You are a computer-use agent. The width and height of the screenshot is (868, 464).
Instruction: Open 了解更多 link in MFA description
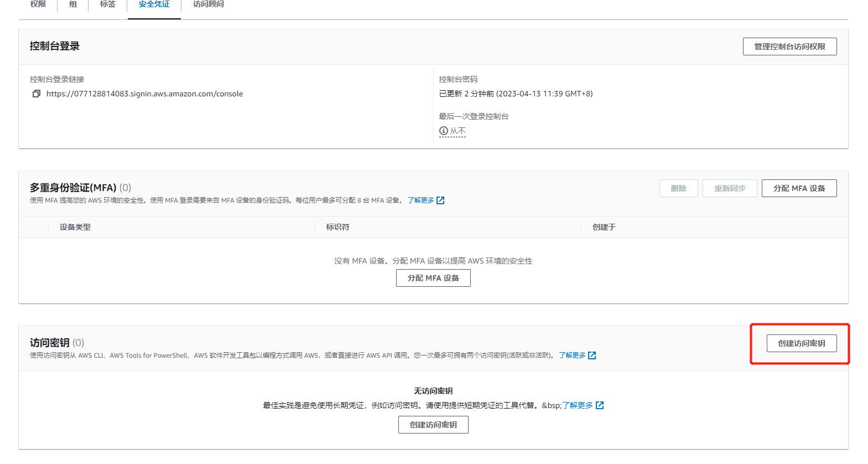coord(421,200)
